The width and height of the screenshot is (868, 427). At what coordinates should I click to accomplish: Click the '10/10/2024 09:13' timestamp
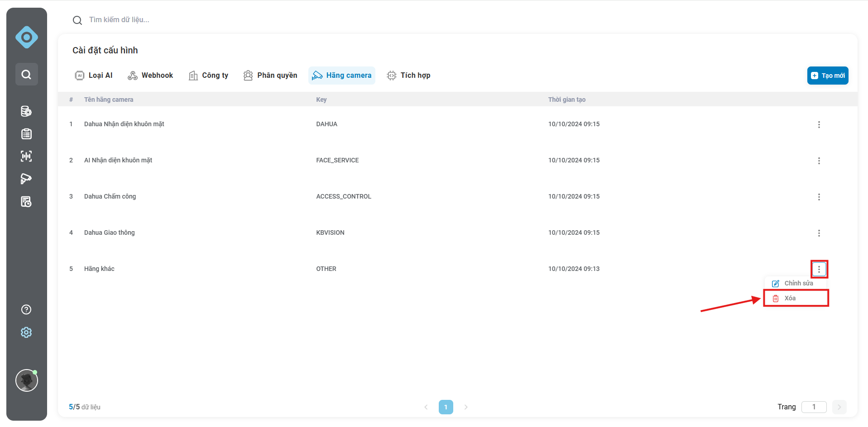pyautogui.click(x=574, y=269)
